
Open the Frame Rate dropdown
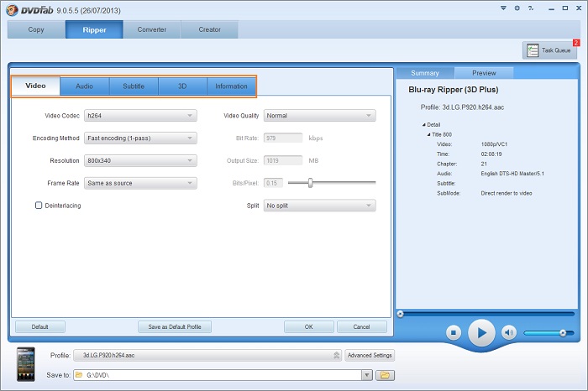coord(140,183)
